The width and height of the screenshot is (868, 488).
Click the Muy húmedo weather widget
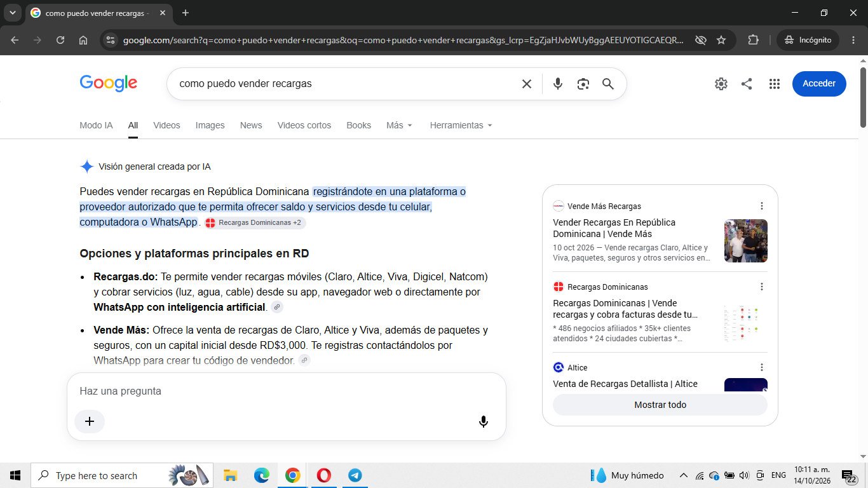tap(628, 475)
